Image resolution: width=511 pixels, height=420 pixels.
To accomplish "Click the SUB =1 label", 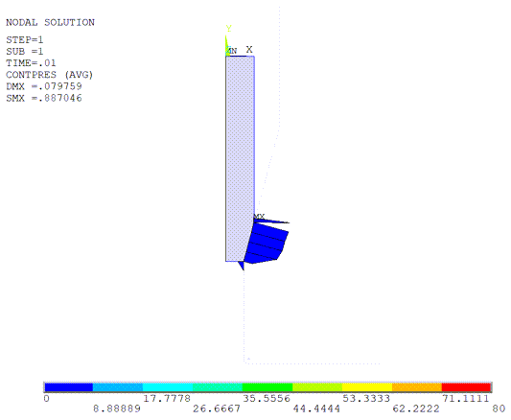I will pyautogui.click(x=24, y=52).
